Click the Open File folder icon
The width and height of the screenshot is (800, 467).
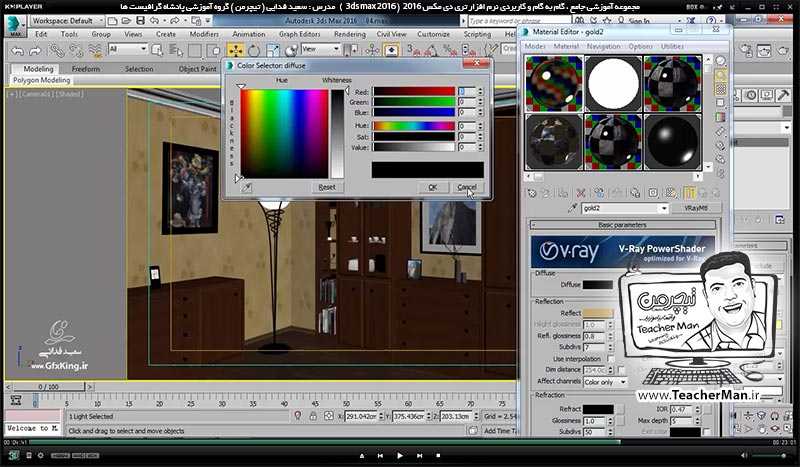(x=127, y=20)
